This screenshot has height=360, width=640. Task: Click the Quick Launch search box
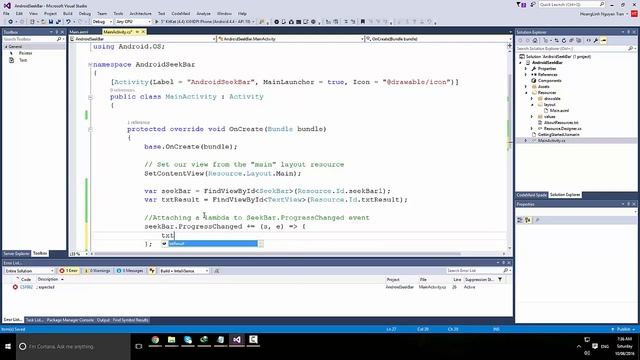coord(571,4)
